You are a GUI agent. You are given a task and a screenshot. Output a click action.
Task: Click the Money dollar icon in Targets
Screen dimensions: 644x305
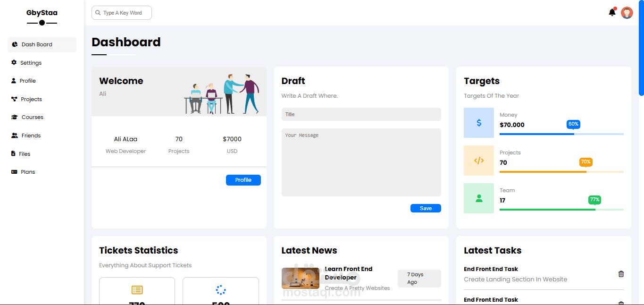[478, 123]
